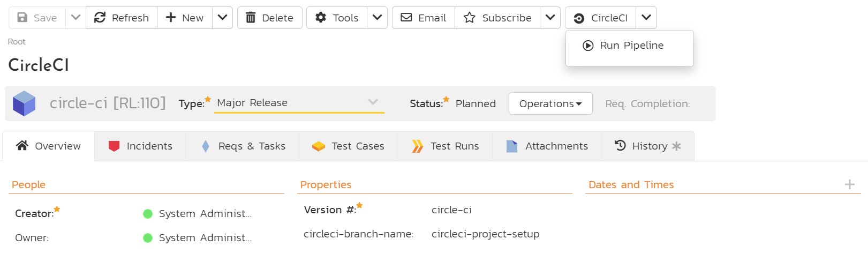Open the Test Cases tab
The height and width of the screenshot is (261, 868).
coord(349,146)
